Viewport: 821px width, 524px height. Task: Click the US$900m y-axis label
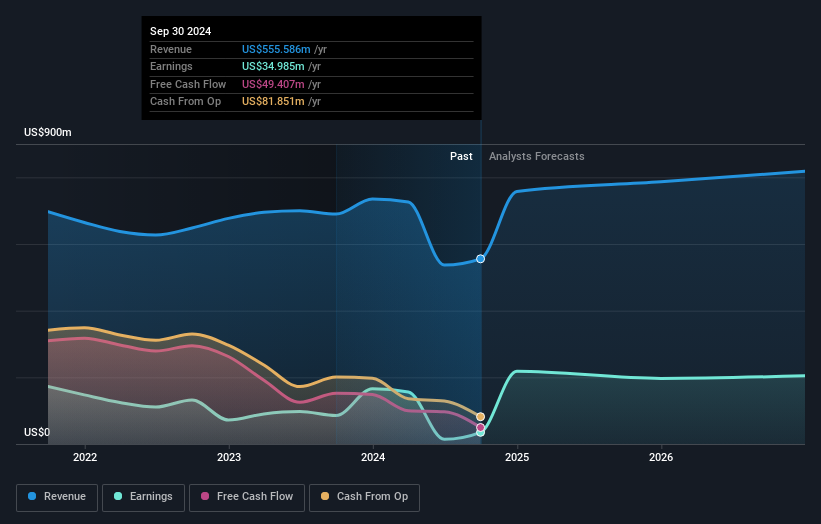coord(48,132)
